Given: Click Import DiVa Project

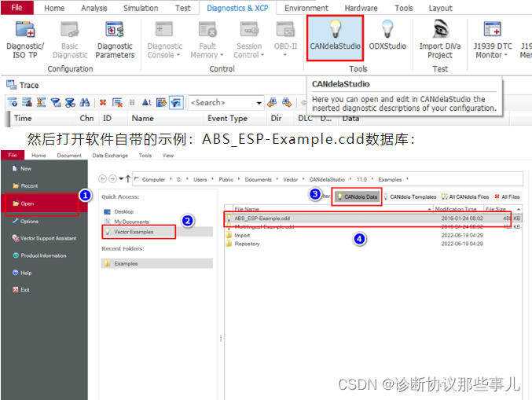Looking at the screenshot, I should click(440, 40).
